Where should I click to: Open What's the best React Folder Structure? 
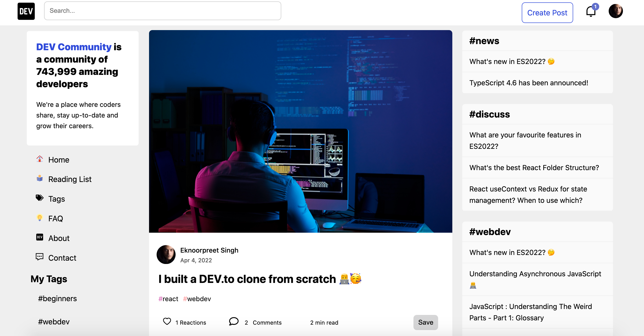point(534,168)
